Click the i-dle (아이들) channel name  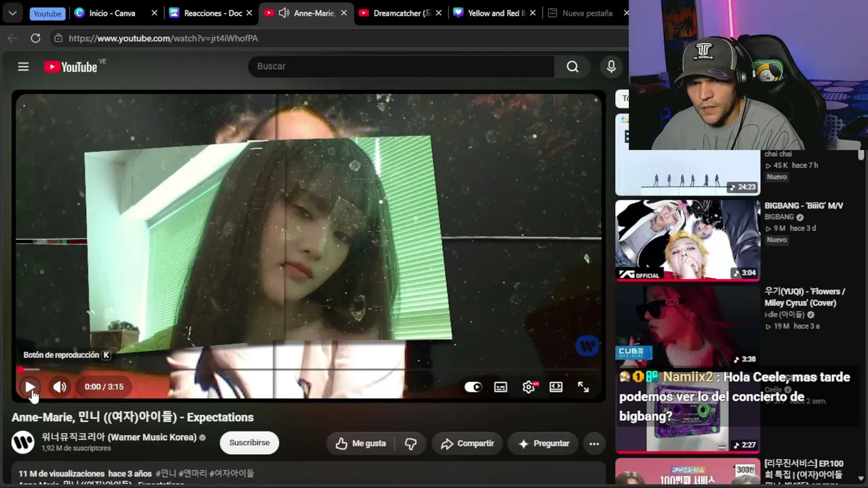[785, 314]
